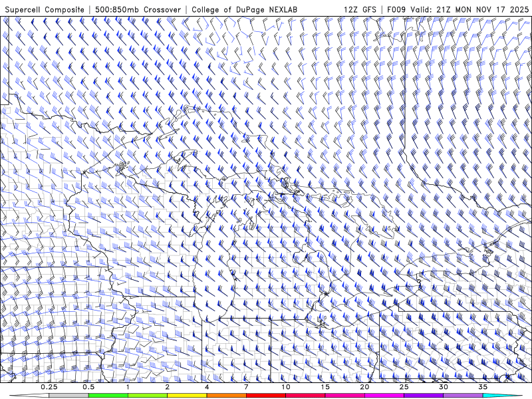Click the legend value 30
The height and width of the screenshot is (399, 532).
[444, 387]
